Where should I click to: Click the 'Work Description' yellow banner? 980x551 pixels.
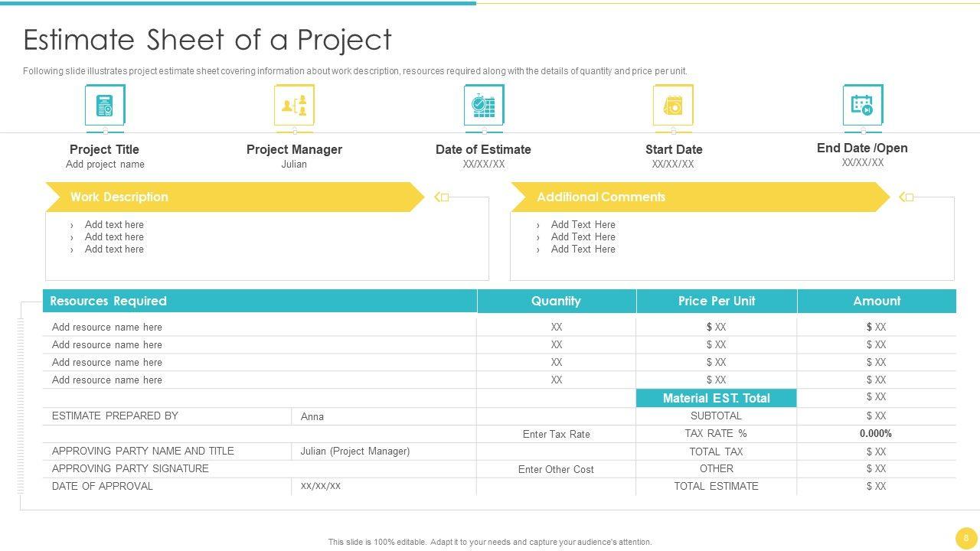234,197
